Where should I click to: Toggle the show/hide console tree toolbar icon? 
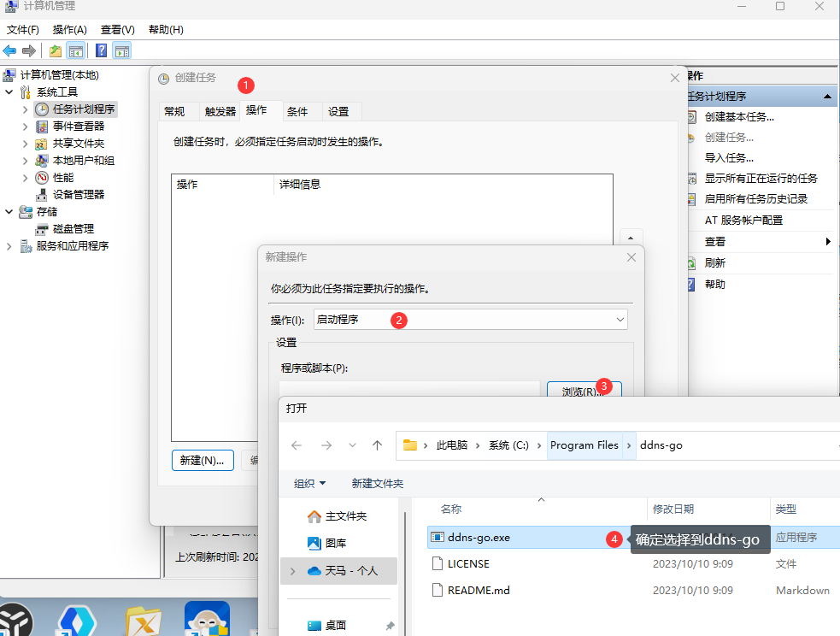click(76, 51)
